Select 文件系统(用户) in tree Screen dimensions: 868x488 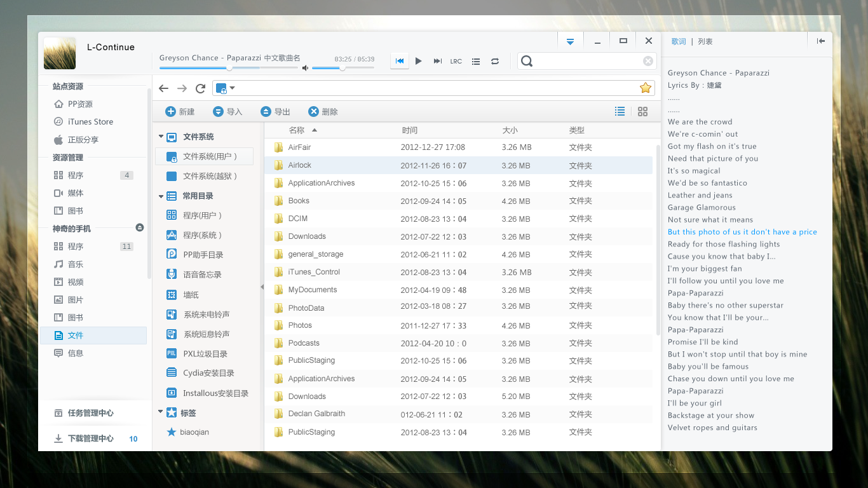click(x=204, y=156)
